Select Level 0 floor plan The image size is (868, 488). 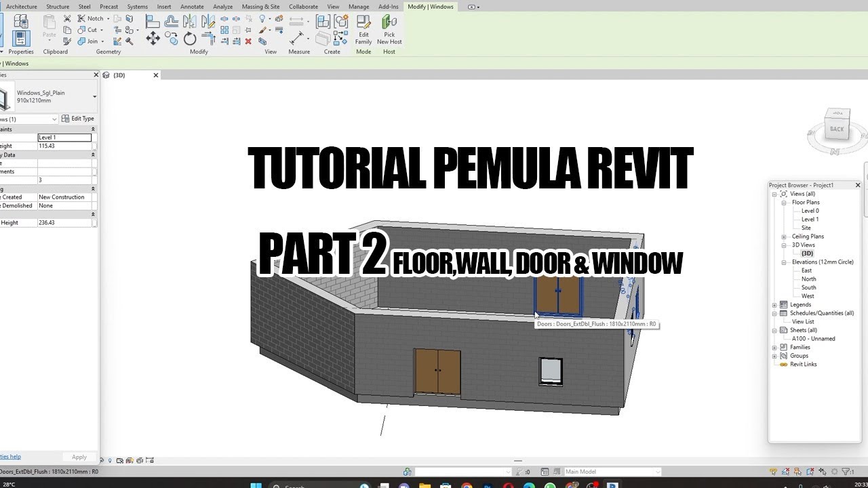pyautogui.click(x=810, y=211)
